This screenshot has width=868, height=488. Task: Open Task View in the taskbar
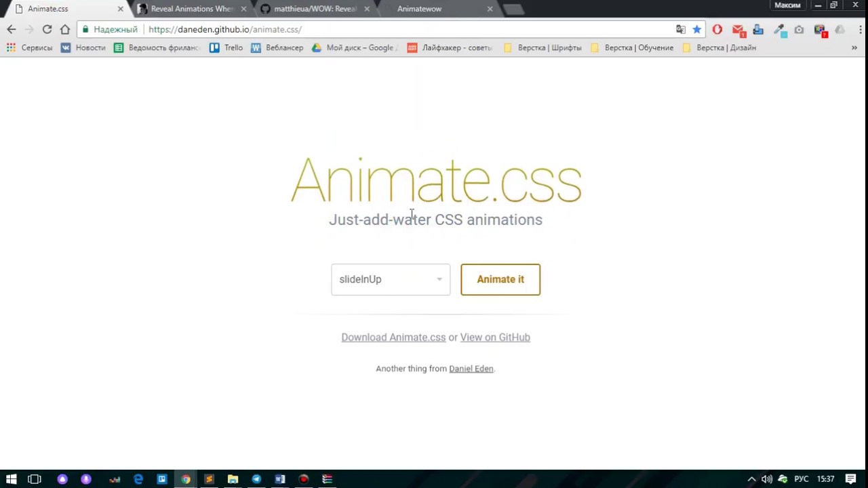(x=35, y=479)
